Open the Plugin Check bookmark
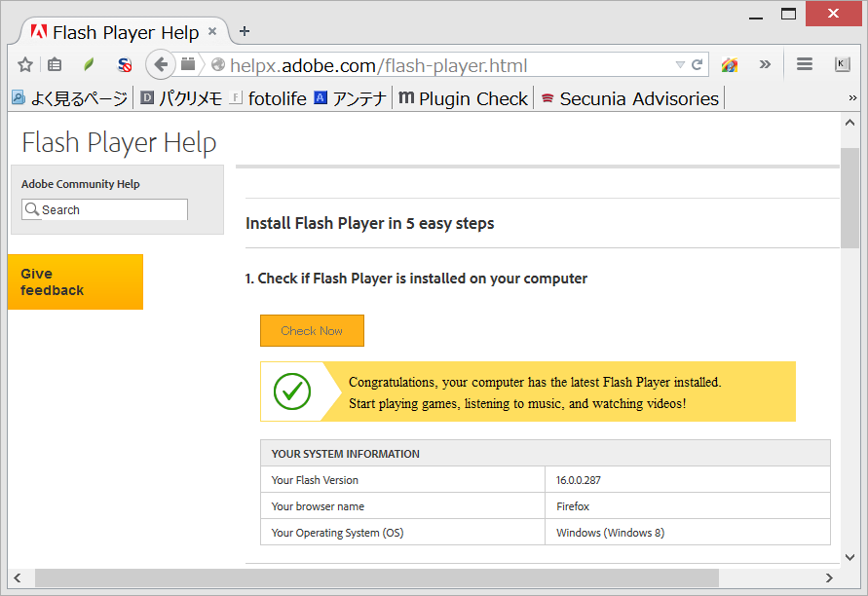This screenshot has height=596, width=868. pyautogui.click(x=463, y=97)
